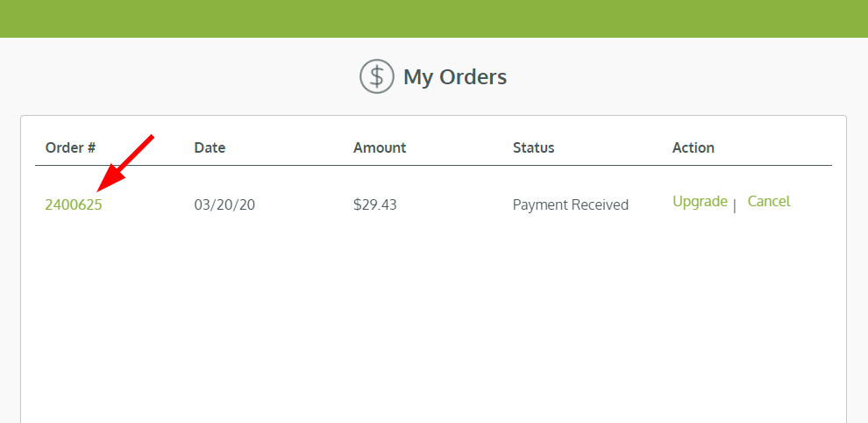Screen dimensions: 868x423
Task: Click the separator between Upgrade and Cancel
Action: pyautogui.click(x=735, y=206)
